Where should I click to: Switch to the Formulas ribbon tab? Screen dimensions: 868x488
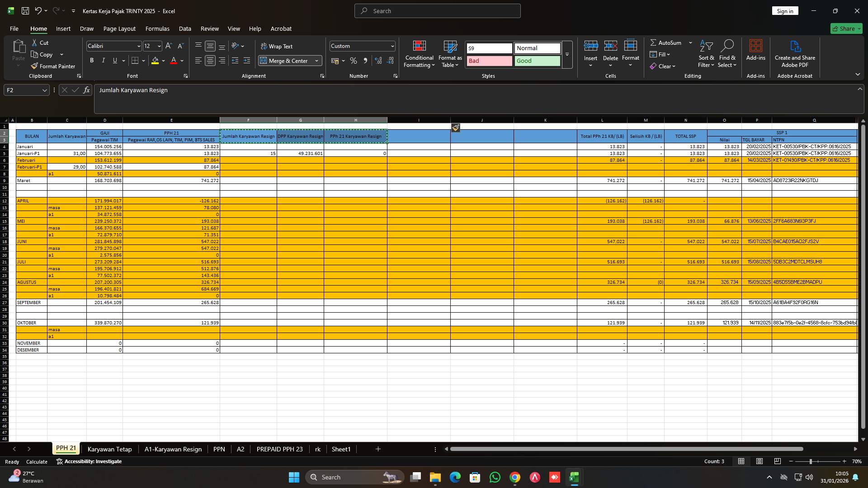[x=157, y=28]
